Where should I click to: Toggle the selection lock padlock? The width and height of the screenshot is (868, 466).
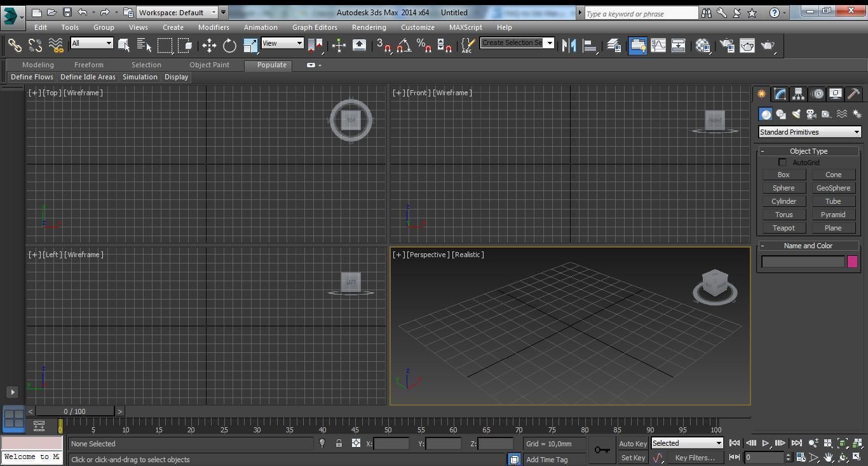coord(339,444)
